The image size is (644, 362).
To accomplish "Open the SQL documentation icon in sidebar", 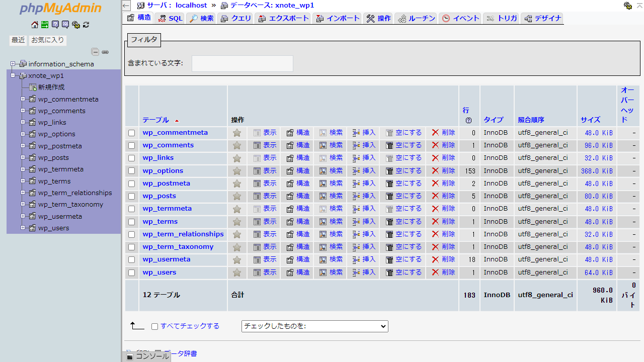I will pyautogui.click(x=65, y=25).
